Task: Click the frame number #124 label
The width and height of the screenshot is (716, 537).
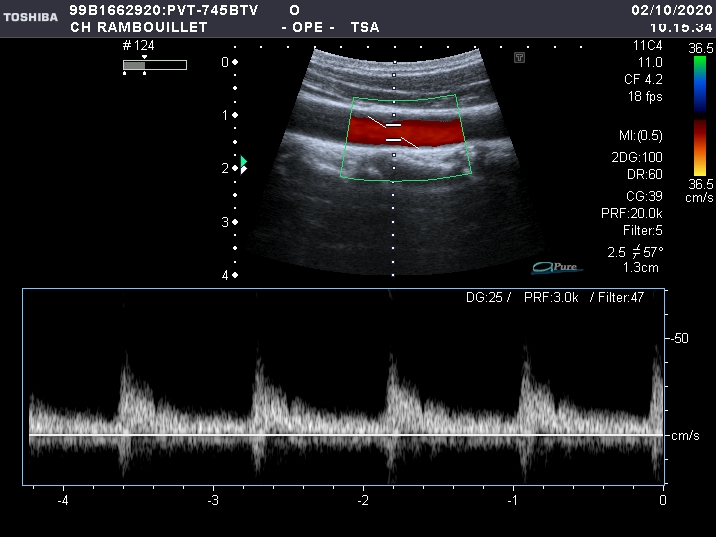Action: tap(141, 46)
